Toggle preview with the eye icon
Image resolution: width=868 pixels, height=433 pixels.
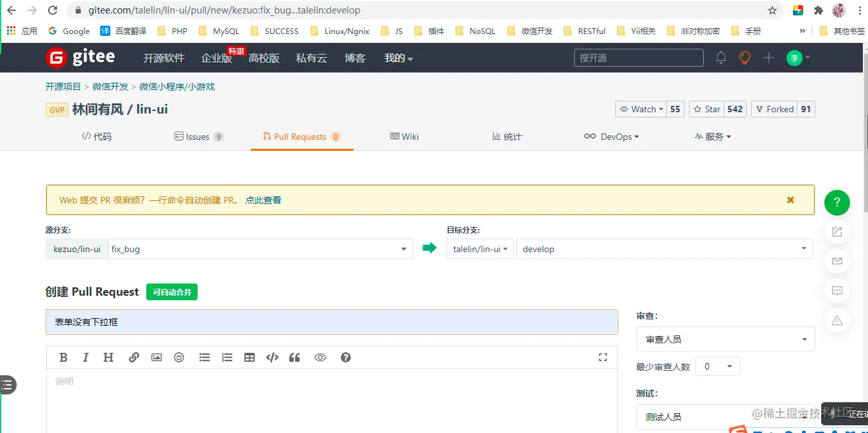[x=320, y=357]
